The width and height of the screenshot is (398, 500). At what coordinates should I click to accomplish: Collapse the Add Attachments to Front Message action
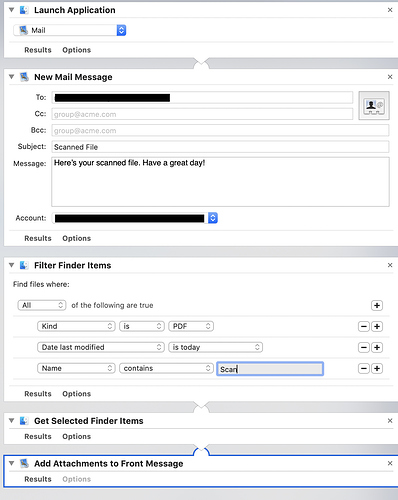coord(12,463)
